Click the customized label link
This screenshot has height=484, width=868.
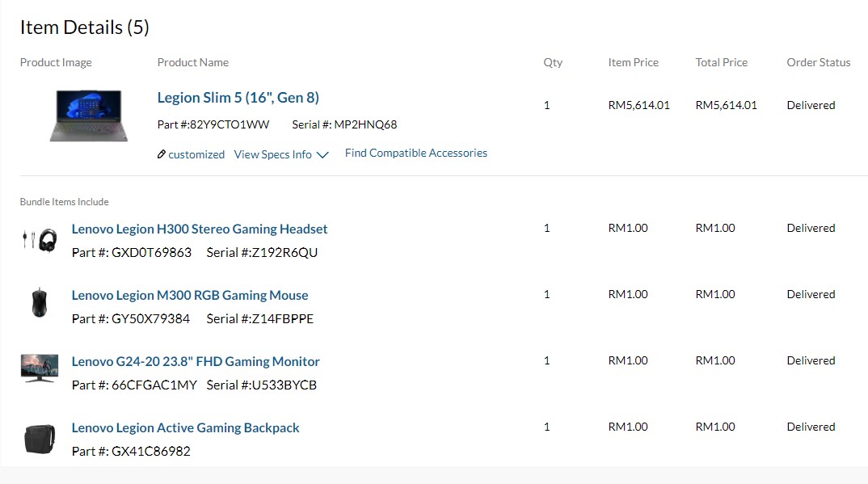pos(196,154)
